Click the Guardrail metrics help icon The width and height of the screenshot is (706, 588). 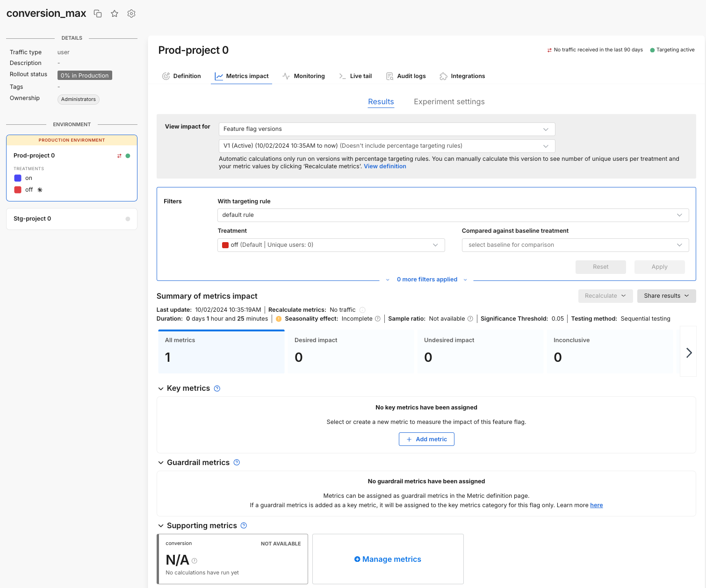[237, 462]
